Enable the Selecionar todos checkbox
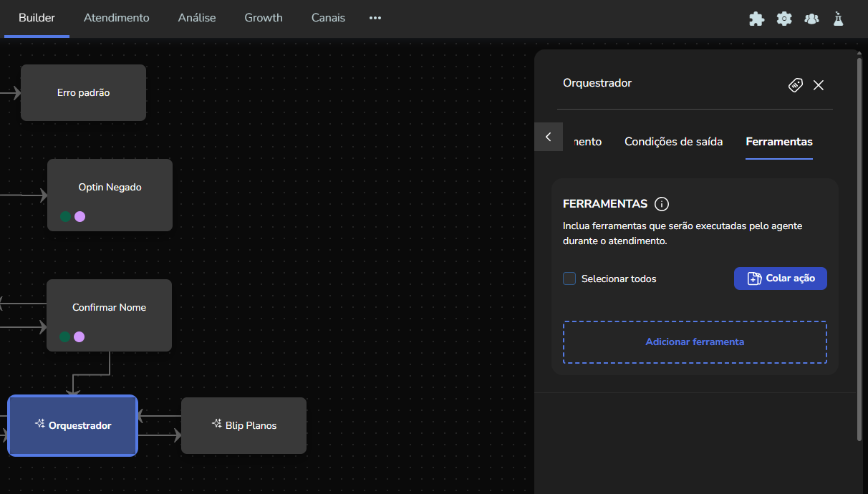Screen dimensions: 868x494 [569, 279]
